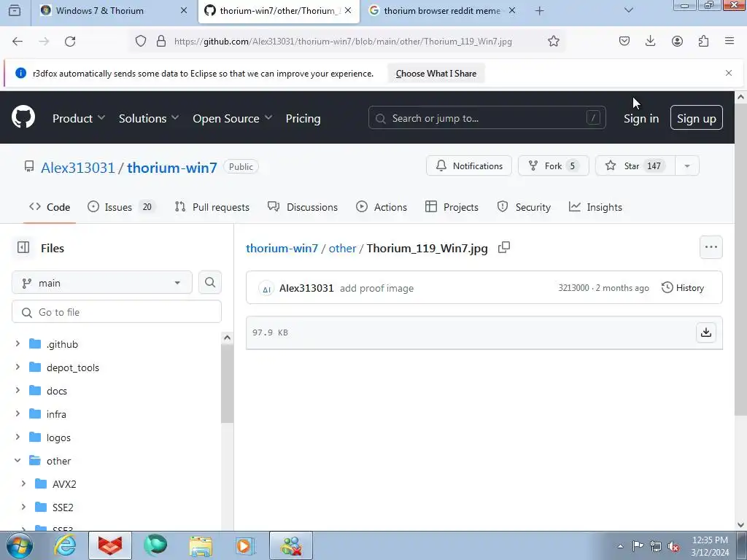Focus the Go to file input
Screen dimensions: 747x560
(117, 312)
